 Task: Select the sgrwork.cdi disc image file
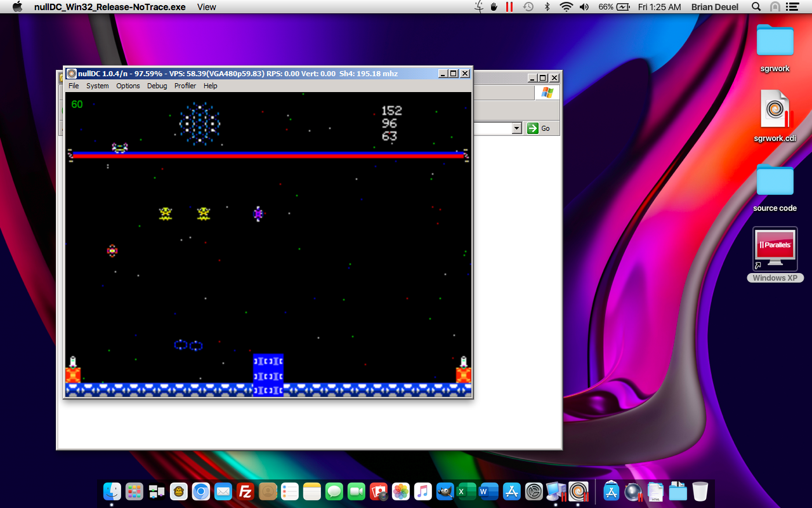(775, 116)
